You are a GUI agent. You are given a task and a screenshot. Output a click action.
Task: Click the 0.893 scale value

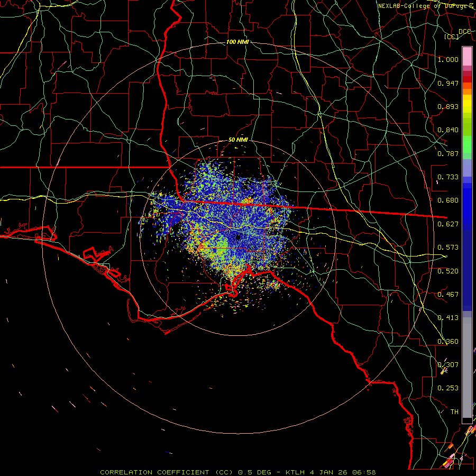point(448,106)
